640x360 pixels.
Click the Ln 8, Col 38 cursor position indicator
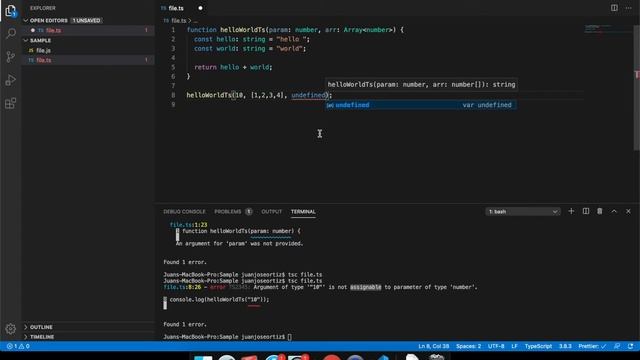[433, 346]
